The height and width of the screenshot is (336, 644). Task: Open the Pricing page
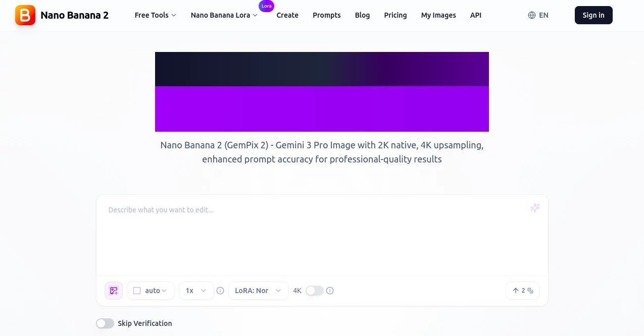point(395,15)
